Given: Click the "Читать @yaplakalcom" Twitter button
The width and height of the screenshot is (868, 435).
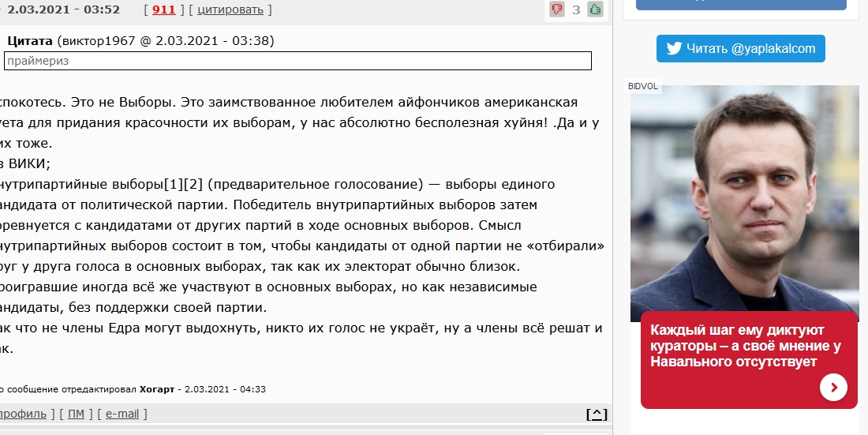Looking at the screenshot, I should (741, 48).
